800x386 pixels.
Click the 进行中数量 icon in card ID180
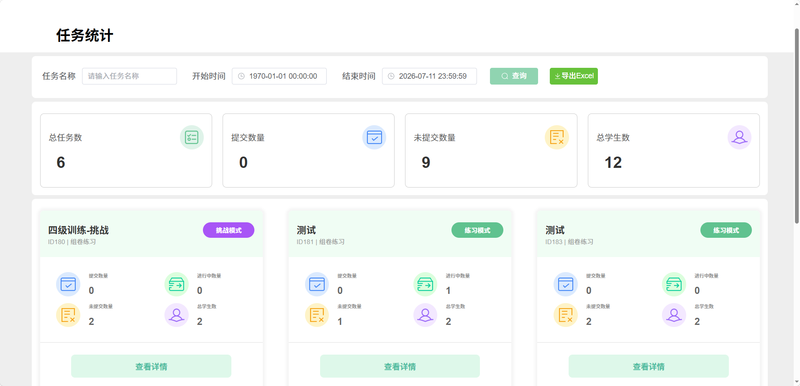(177, 284)
